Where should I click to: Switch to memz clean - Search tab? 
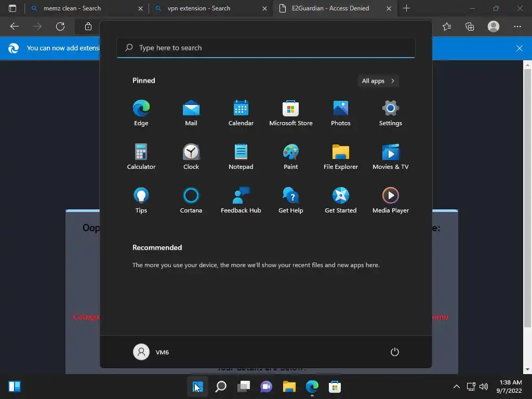[86, 8]
